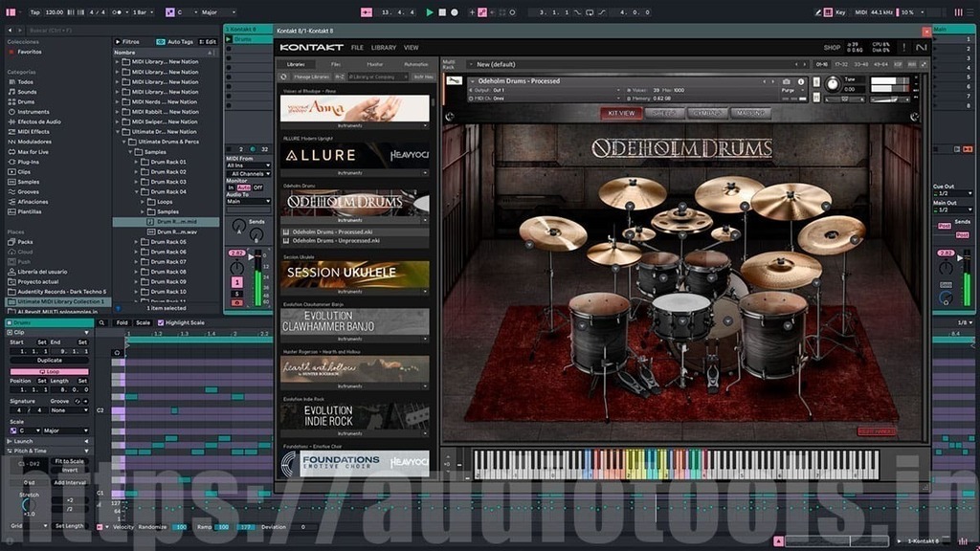This screenshot has height=551, width=980.
Task: Click the MAPPING tab in Odeholm Drums
Action: point(750,113)
